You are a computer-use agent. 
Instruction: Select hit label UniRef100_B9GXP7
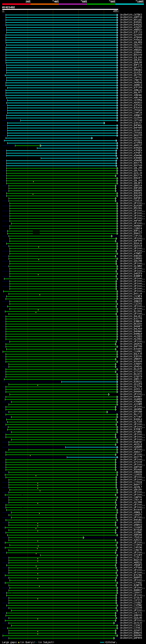pos(131,178)
